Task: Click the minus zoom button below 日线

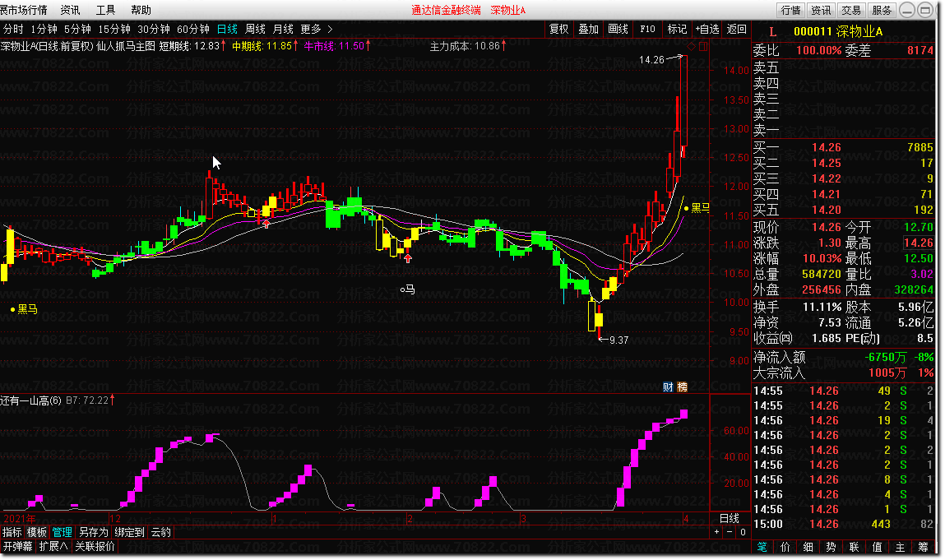Action: 730,532
